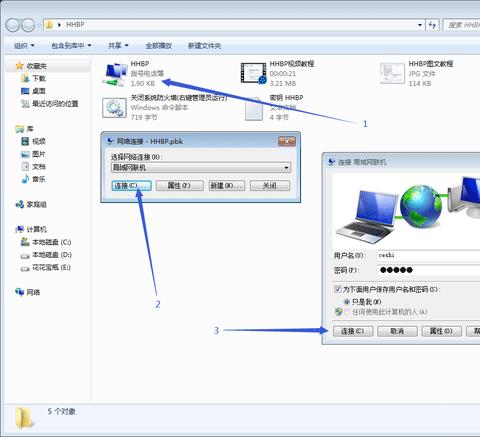Screen dimensions: 480x437
Task: Click the folder icon in details pane
Action: (25, 418)
